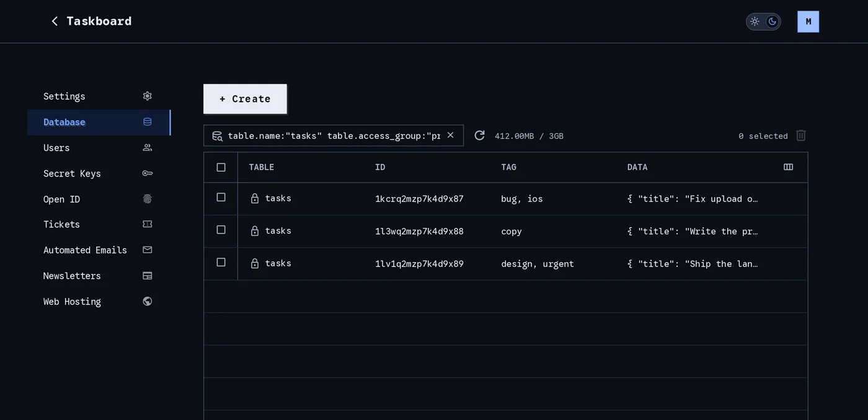868x420 pixels.
Task: Select ID 1kcrq2mzp7k4d9x87
Action: tap(419, 199)
